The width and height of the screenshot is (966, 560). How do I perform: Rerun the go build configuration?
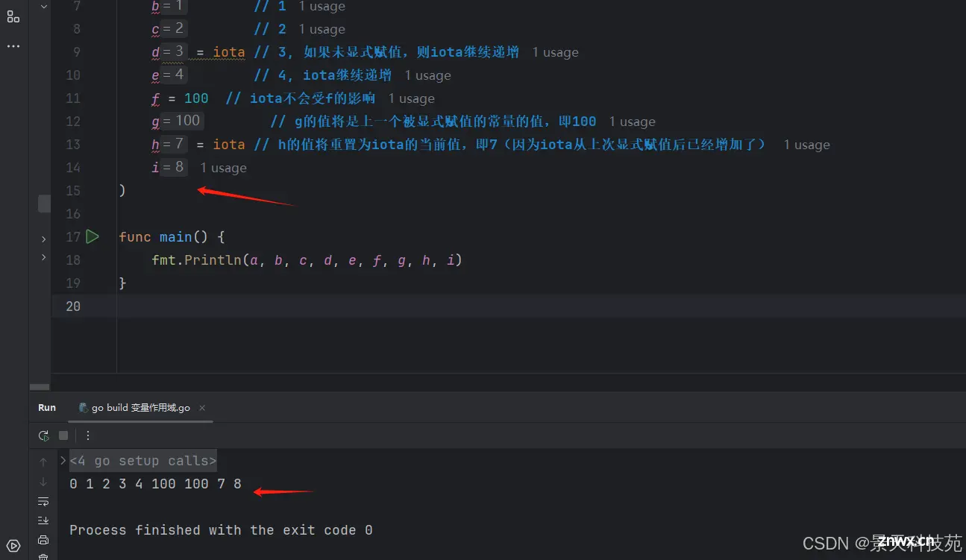44,435
